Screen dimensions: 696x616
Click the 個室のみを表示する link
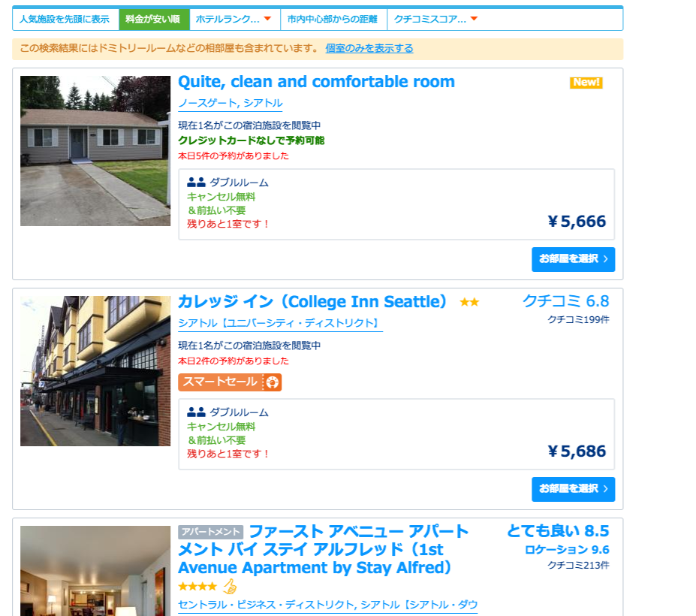tap(369, 49)
